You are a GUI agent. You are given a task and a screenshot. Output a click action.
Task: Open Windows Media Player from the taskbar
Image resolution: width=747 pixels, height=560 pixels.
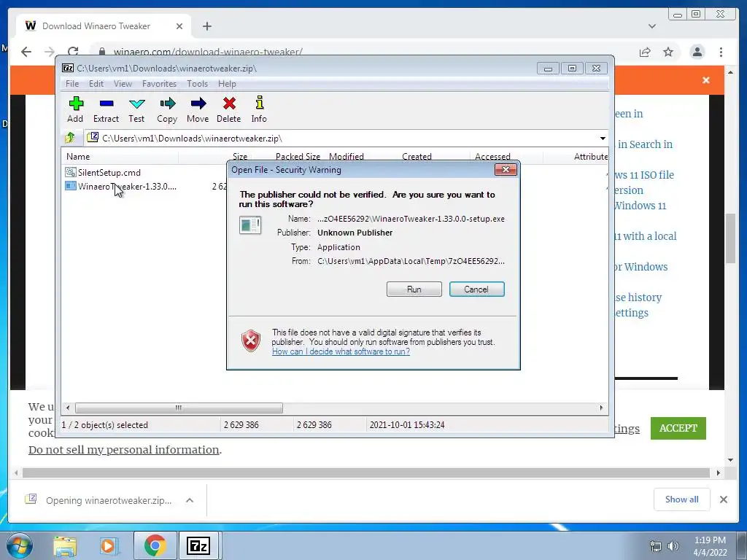[109, 545]
